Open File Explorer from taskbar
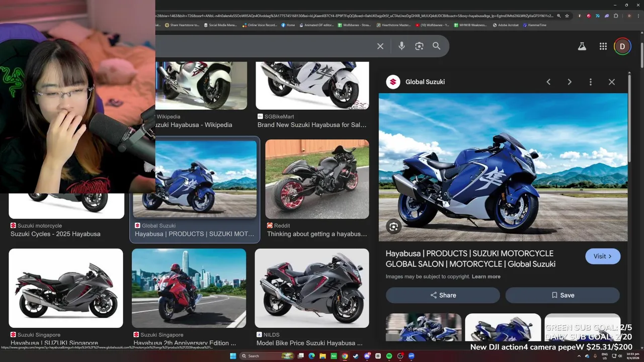644x362 pixels. pos(323,356)
